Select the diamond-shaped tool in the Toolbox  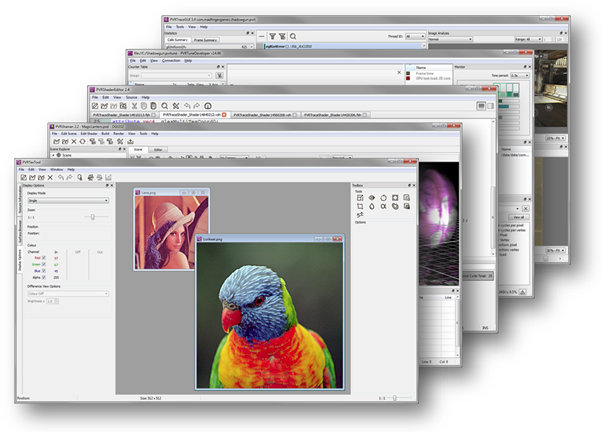pyautogui.click(x=372, y=197)
